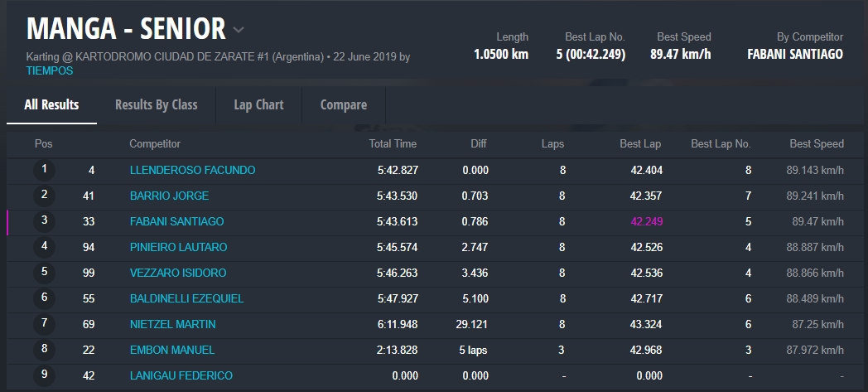Open the Compare tab
868x392 pixels.
(x=343, y=104)
